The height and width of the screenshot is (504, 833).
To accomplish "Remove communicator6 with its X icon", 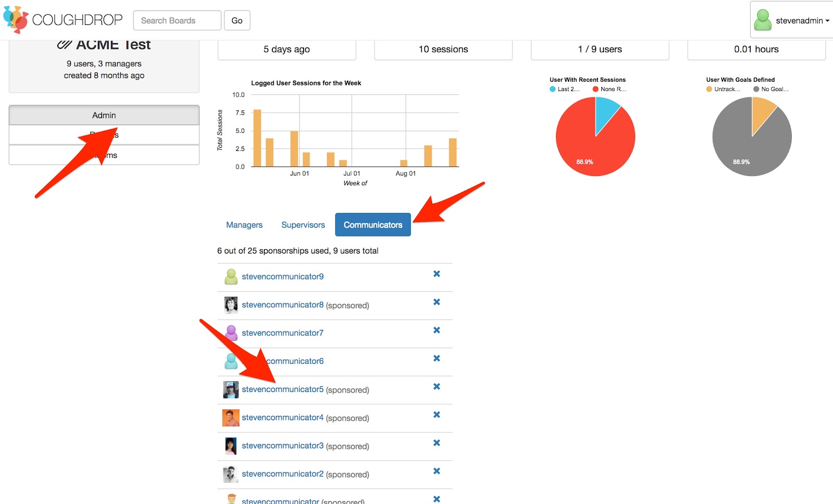I will [x=437, y=358].
